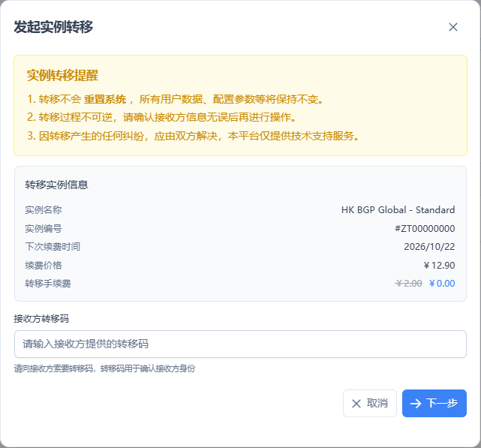Click the 接收方转移码 field label

tap(41, 318)
